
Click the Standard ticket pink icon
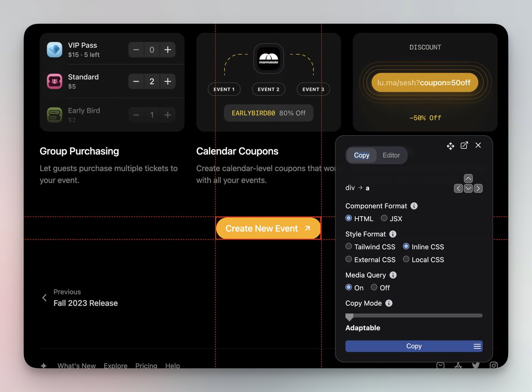pyautogui.click(x=55, y=81)
